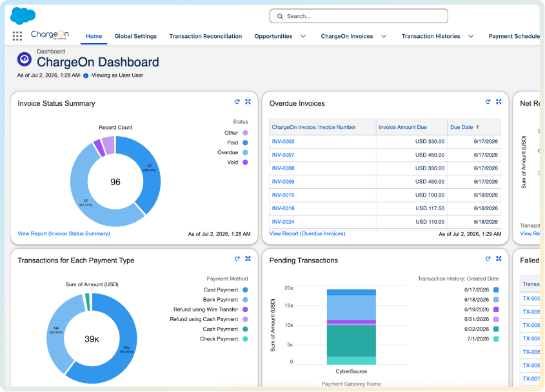Open the Opportunities tab dropdown chevron

[303, 36]
